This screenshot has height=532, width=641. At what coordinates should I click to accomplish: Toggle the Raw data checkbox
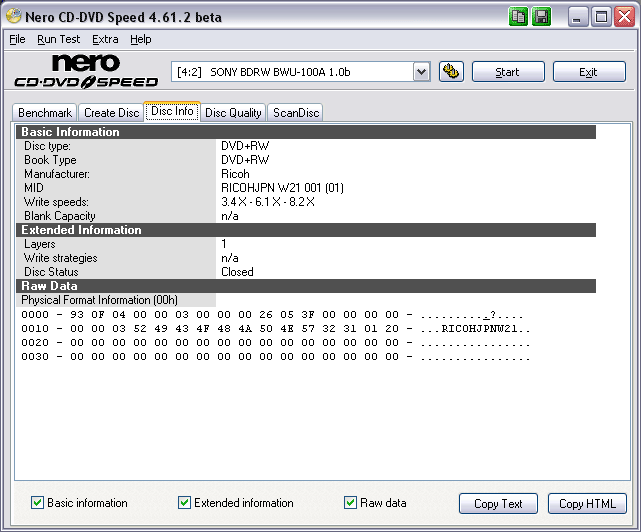350,503
